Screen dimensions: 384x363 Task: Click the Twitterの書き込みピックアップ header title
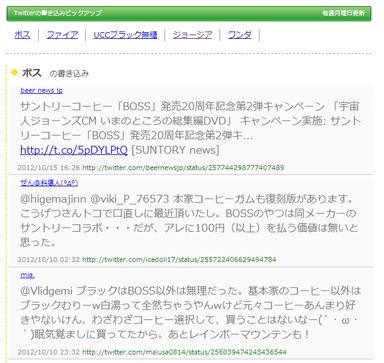click(58, 13)
